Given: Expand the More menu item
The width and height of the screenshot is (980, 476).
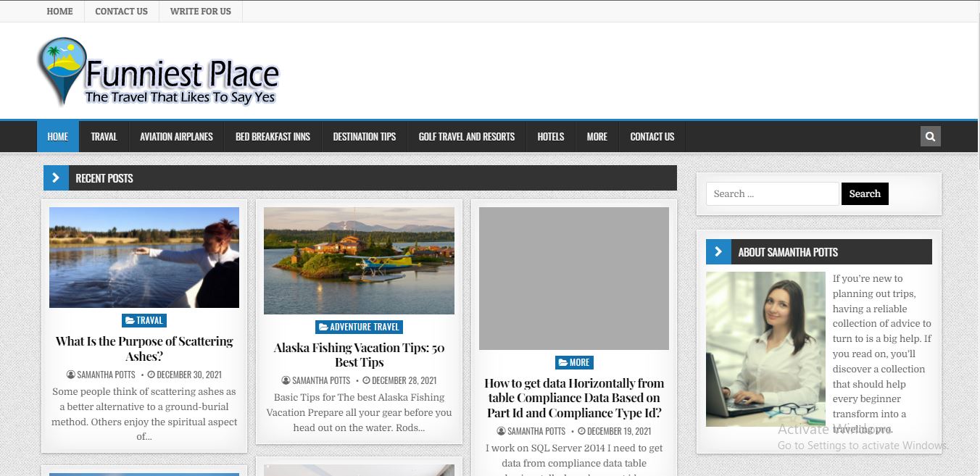Looking at the screenshot, I should pyautogui.click(x=597, y=136).
